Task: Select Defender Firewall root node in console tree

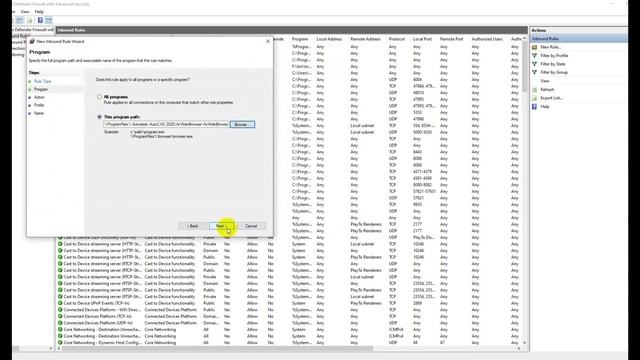Action: (33, 30)
